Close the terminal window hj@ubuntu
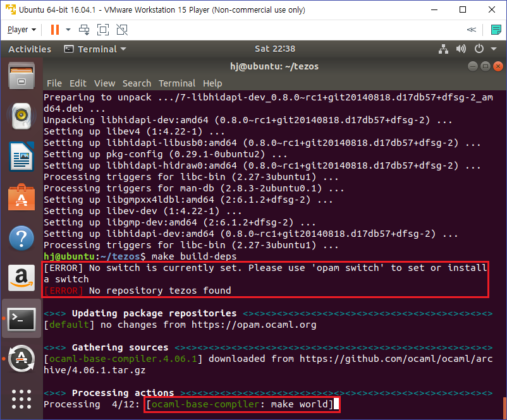Screen dimensions: 507x420 [x=498, y=66]
